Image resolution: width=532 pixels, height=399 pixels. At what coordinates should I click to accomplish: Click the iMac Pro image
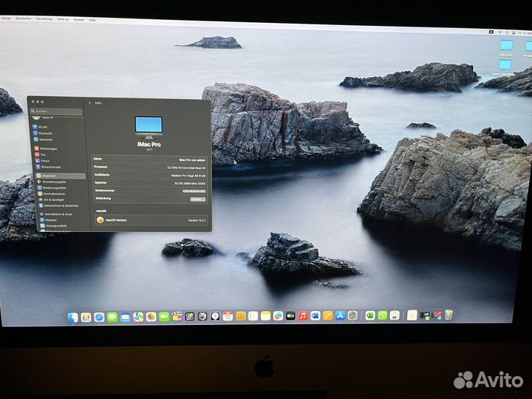[149, 127]
